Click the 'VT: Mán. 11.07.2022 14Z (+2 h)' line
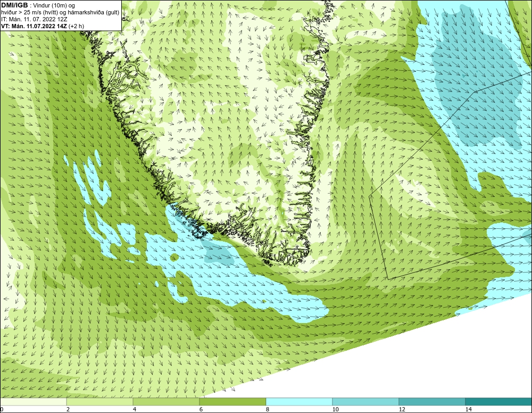 [43, 26]
